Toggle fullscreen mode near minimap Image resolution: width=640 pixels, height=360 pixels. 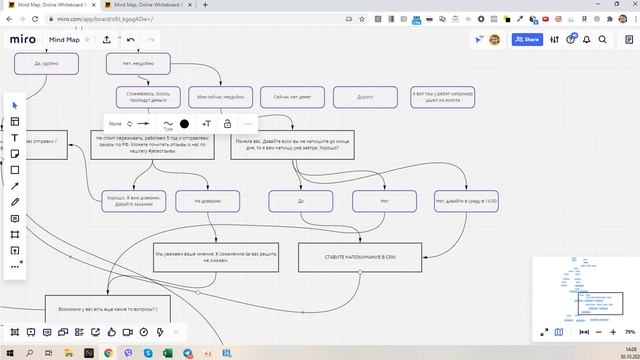pyautogui.click(x=544, y=332)
